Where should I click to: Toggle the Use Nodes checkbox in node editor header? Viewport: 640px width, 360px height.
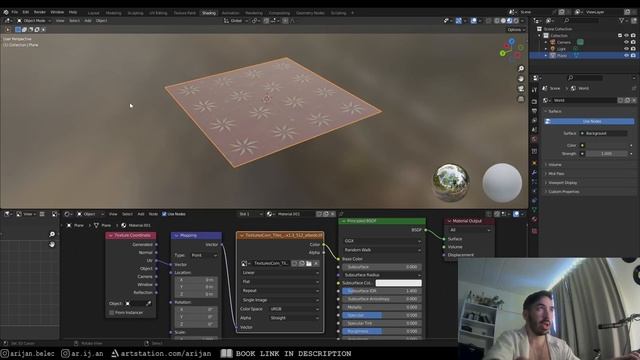[164, 214]
